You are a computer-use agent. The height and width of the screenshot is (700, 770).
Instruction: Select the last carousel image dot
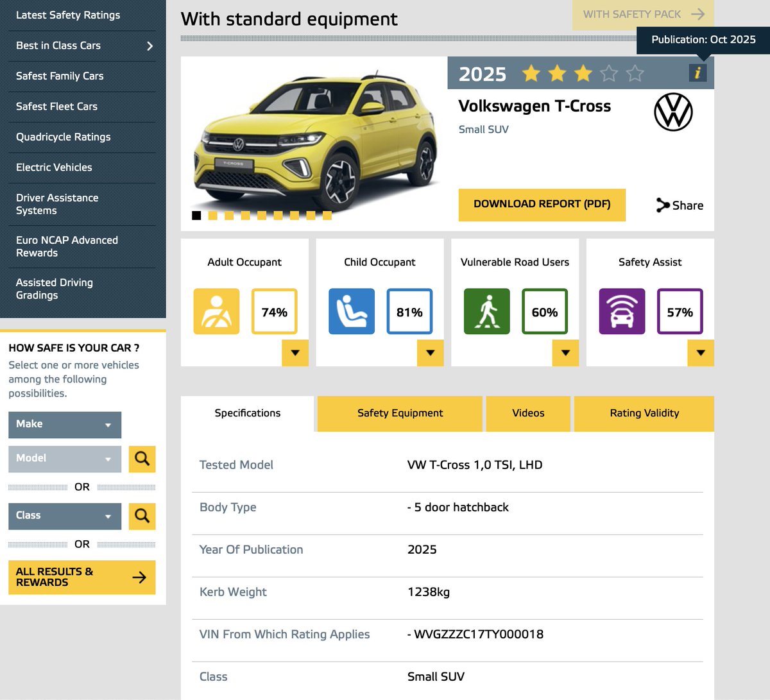click(327, 216)
